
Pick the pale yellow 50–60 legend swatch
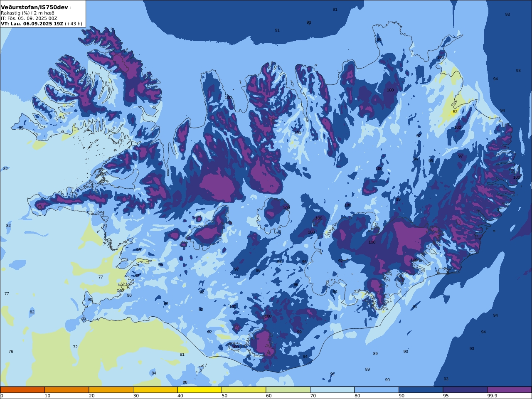[x=244, y=390]
